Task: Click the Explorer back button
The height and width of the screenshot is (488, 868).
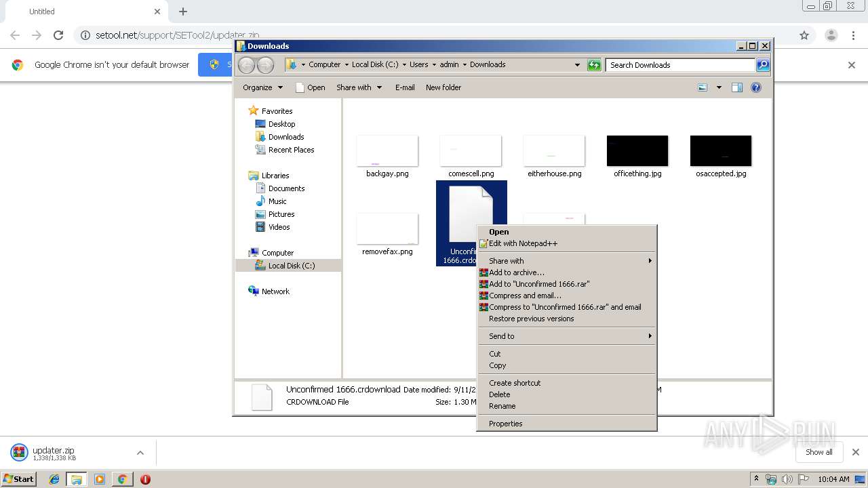Action: click(x=246, y=65)
